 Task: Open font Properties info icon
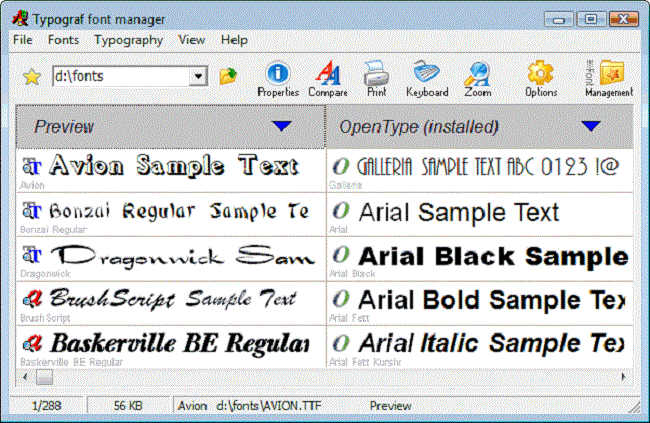tap(278, 80)
